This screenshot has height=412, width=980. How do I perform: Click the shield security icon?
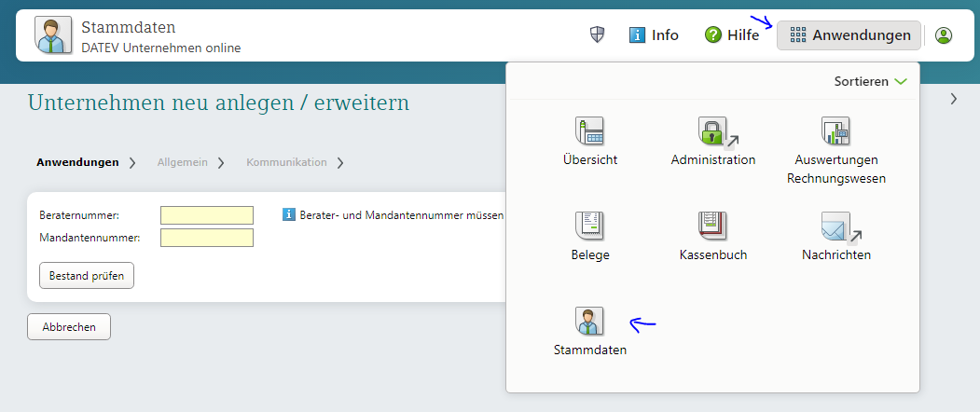tap(598, 35)
